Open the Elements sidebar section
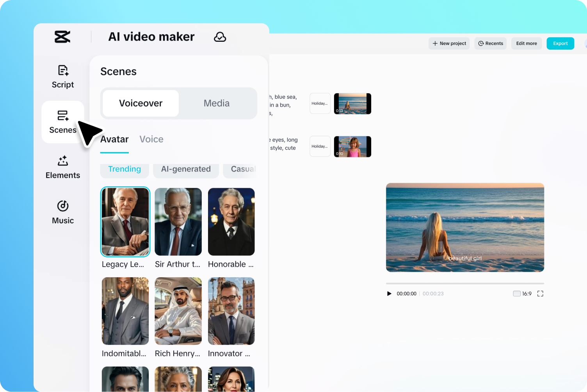The image size is (587, 392). [63, 167]
